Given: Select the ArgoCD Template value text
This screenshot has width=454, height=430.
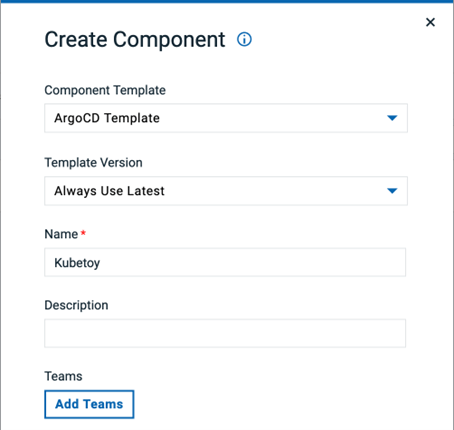Looking at the screenshot, I should tap(107, 118).
